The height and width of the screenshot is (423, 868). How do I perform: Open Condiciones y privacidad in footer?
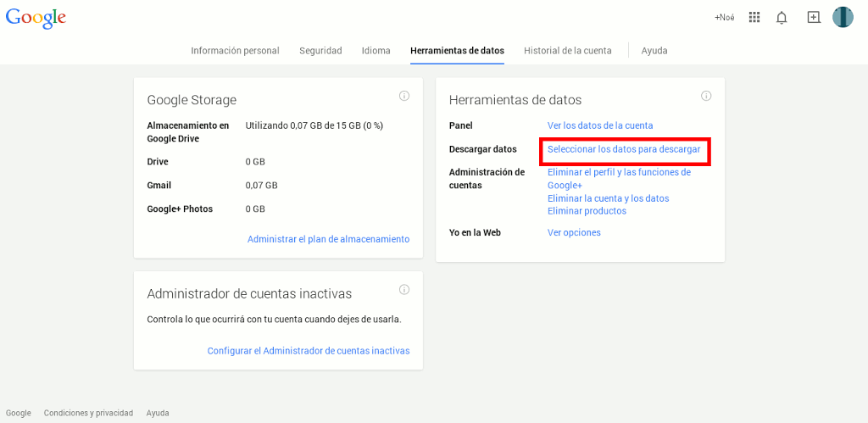(x=88, y=413)
